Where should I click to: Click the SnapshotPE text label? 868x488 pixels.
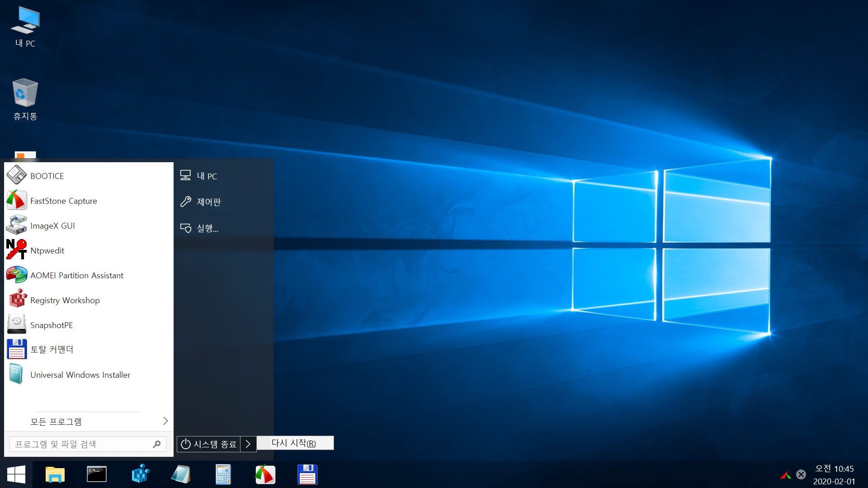pyautogui.click(x=52, y=325)
